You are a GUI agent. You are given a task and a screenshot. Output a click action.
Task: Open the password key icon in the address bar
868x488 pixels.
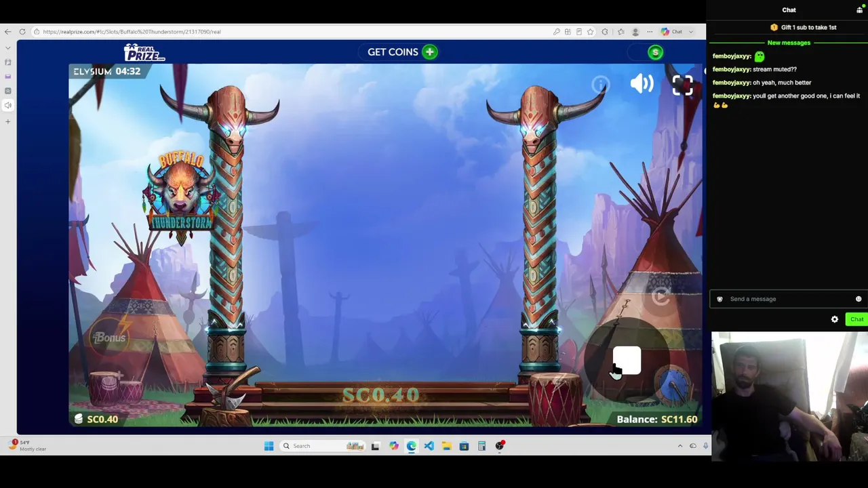click(x=557, y=31)
